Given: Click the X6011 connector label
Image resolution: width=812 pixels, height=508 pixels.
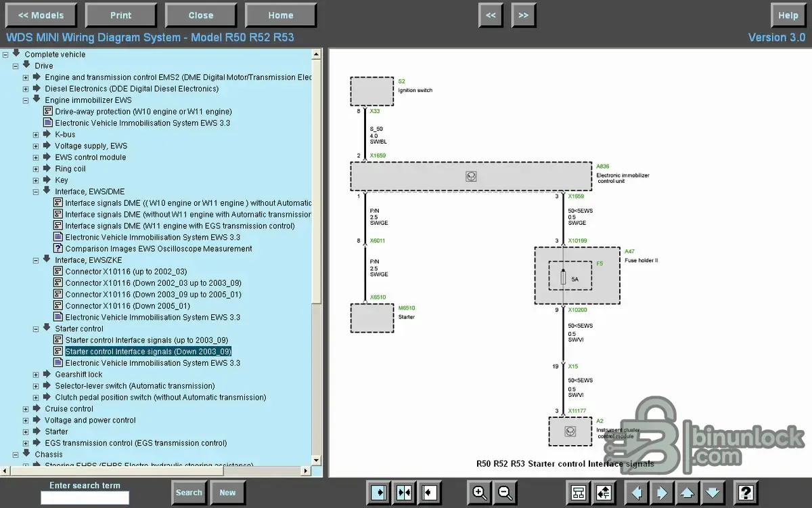Looking at the screenshot, I should coord(378,240).
